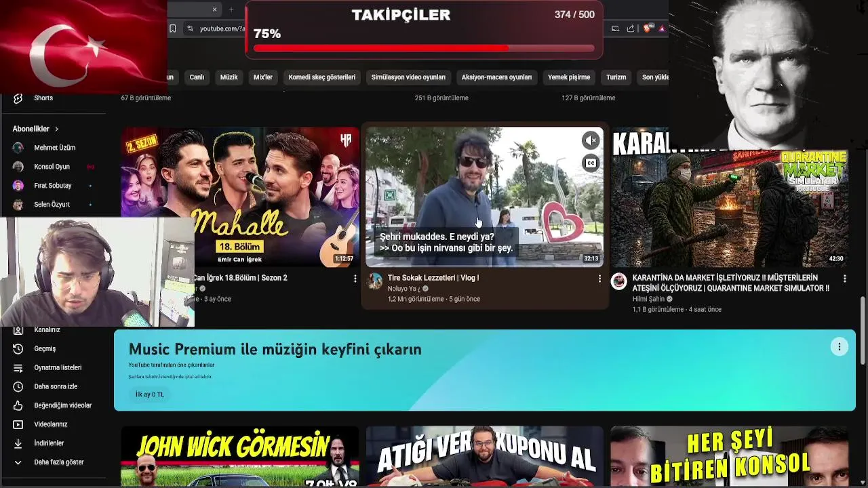This screenshot has height=488, width=868.
Task: Click the Beğendiğim videolar thumbs-up icon
Action: coord(18,405)
